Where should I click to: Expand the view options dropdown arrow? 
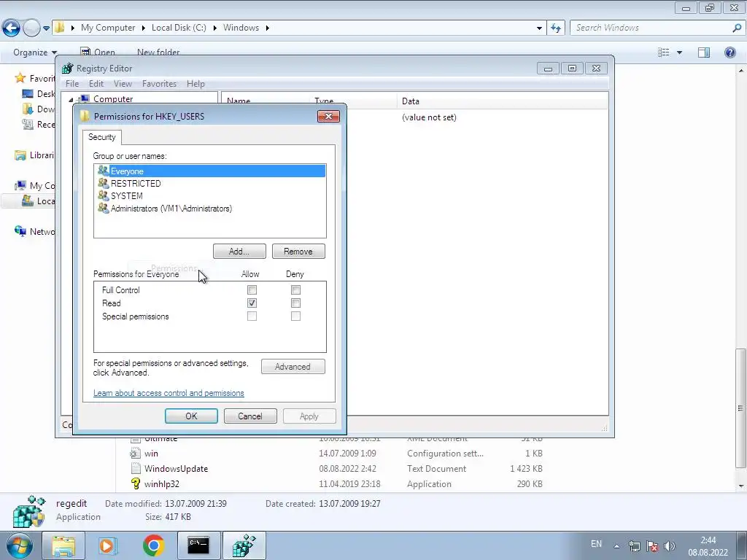tap(679, 52)
